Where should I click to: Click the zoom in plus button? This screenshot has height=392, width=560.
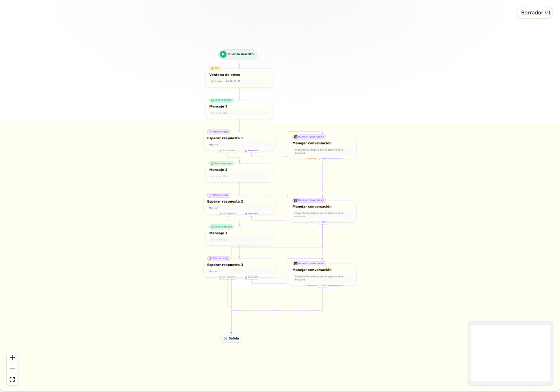pos(12,358)
